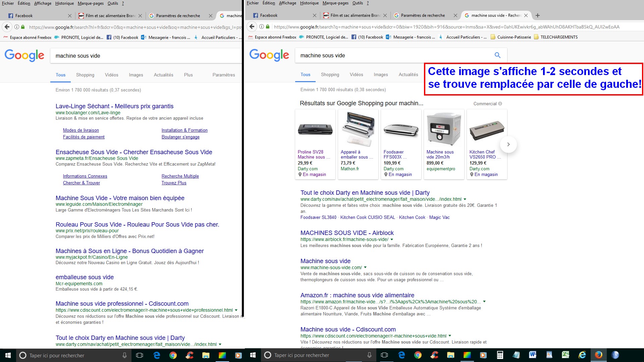Open Calculator from the right taskbar
Image resolution: width=644 pixels, height=362 pixels.
click(500, 355)
